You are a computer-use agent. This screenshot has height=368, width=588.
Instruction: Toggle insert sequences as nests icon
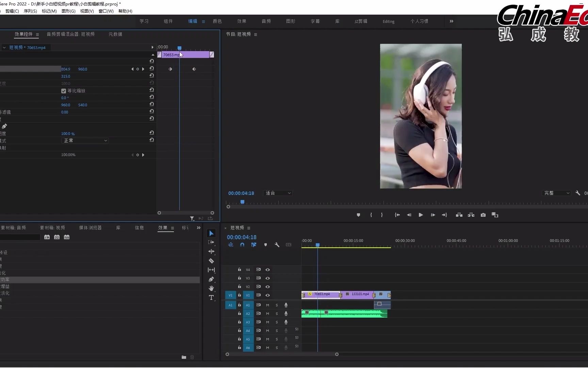(x=231, y=245)
